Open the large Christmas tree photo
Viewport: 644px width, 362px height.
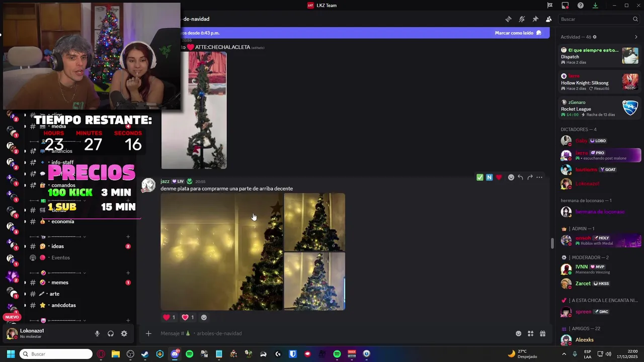pyautogui.click(x=222, y=252)
